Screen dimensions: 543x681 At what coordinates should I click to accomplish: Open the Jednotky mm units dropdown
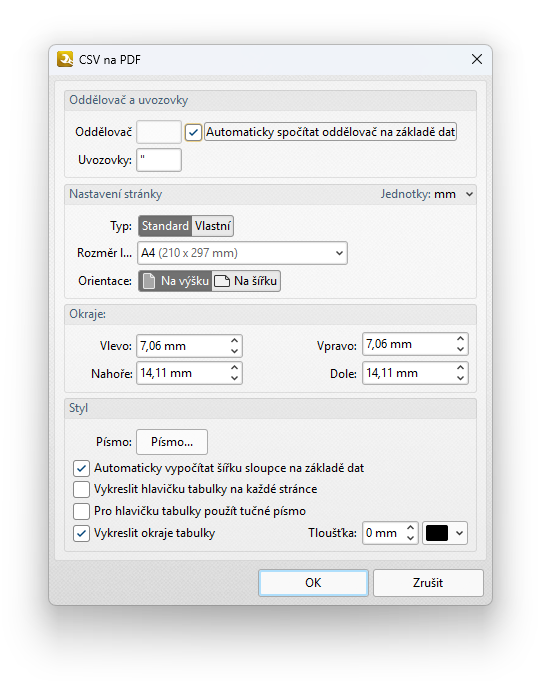click(470, 194)
